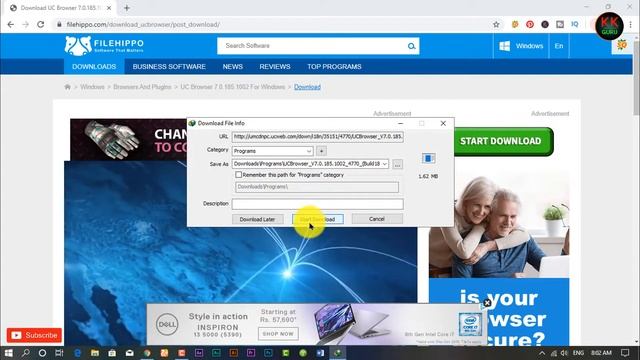The image size is (640, 360).
Task: Open the Browsers And Plugins breadcrumb link
Action: click(142, 87)
